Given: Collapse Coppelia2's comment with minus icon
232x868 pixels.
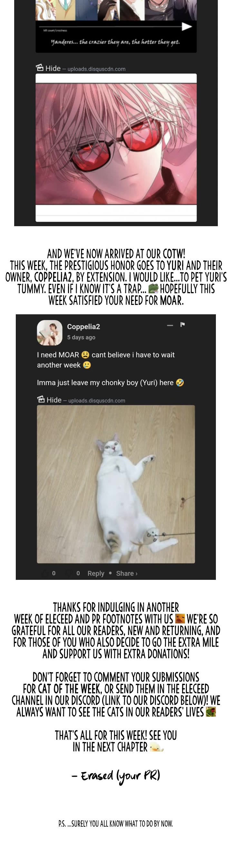Looking at the screenshot, I should [x=170, y=325].
